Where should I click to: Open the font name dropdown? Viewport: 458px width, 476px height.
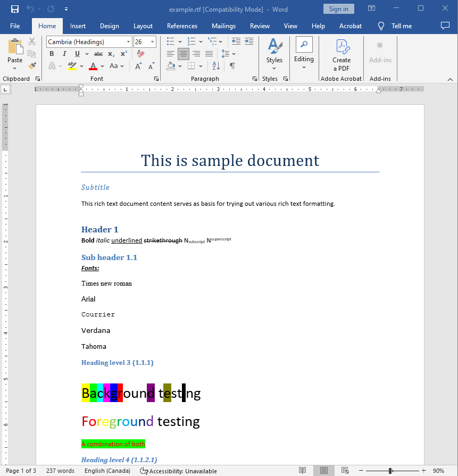130,41
